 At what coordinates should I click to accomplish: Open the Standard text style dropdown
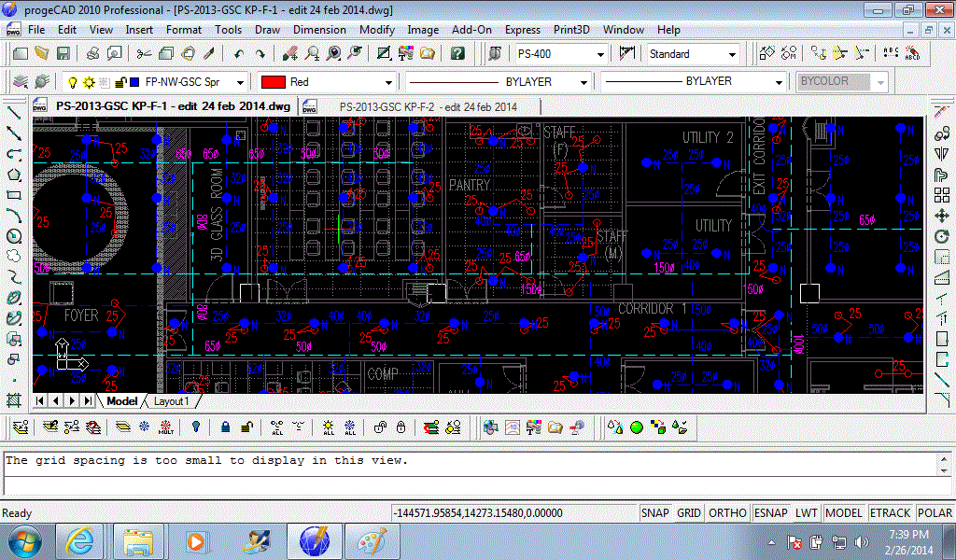(x=693, y=54)
